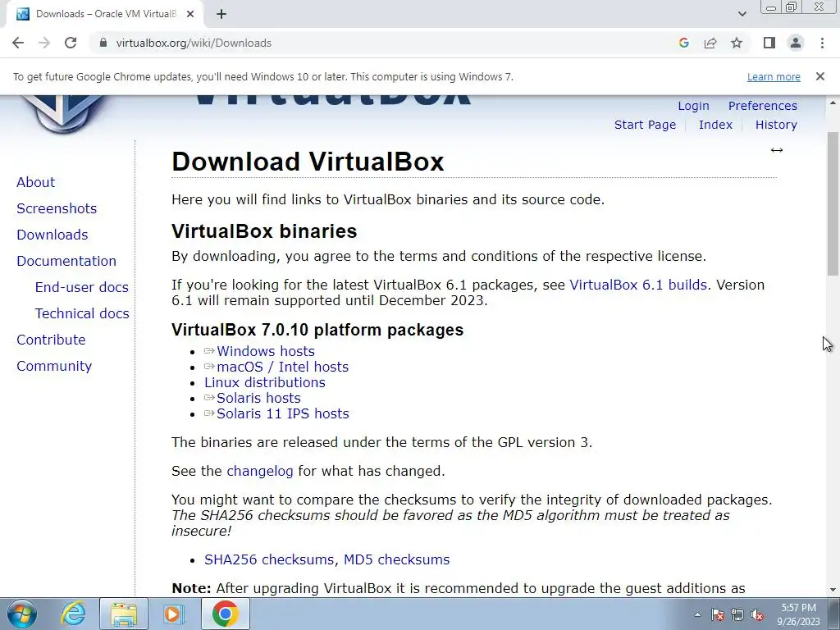The image size is (840, 630).
Task: Open End-user docs link
Action: 81,287
